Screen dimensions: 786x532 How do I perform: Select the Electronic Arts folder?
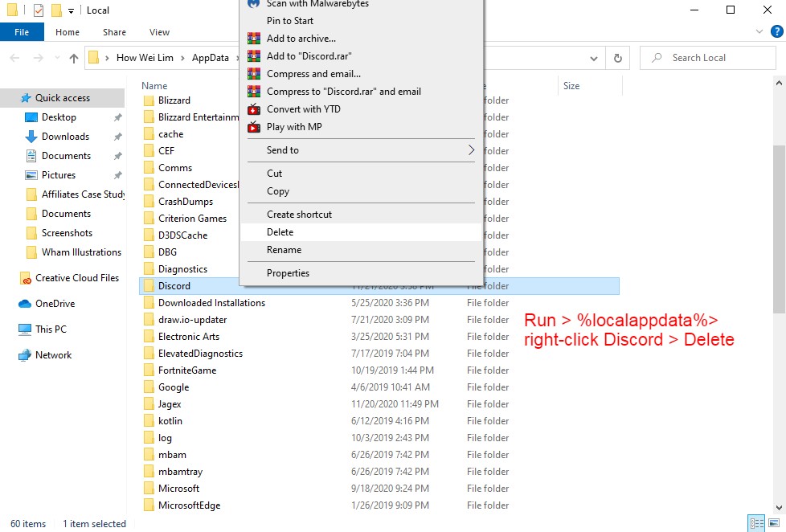[x=189, y=337]
